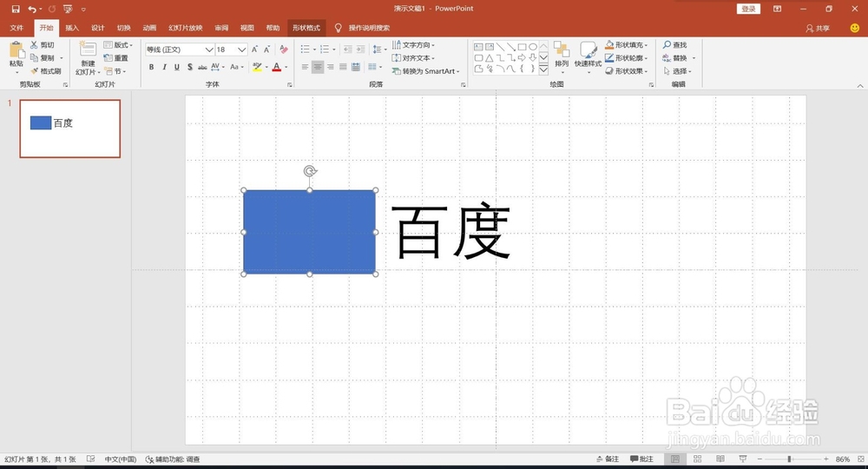The image size is (868, 469).
Task: Toggle italic formatting
Action: tap(164, 67)
